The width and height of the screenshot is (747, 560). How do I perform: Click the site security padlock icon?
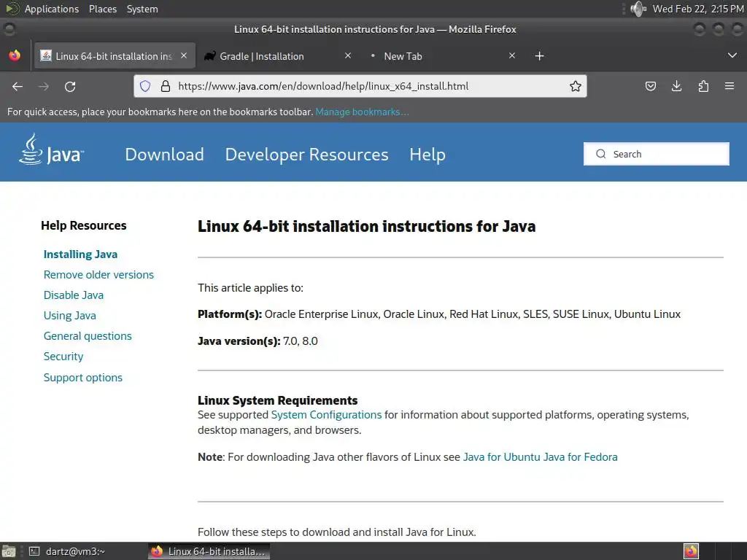coord(166,86)
